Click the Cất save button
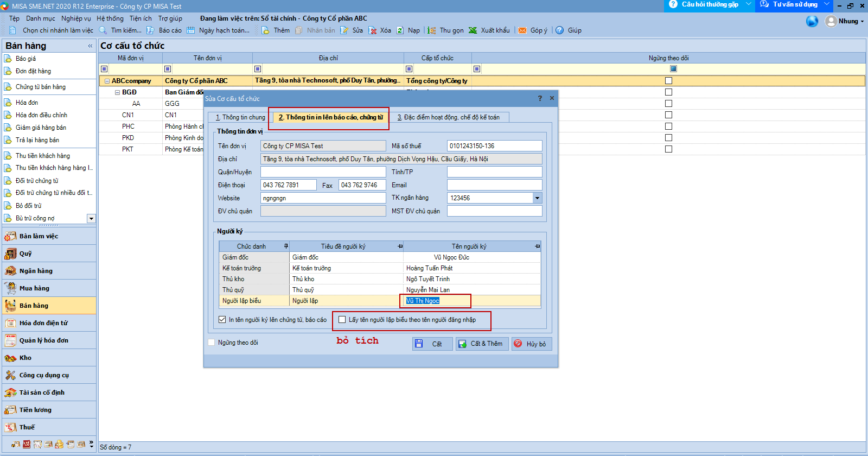Viewport: 868px width, 456px height. click(432, 344)
